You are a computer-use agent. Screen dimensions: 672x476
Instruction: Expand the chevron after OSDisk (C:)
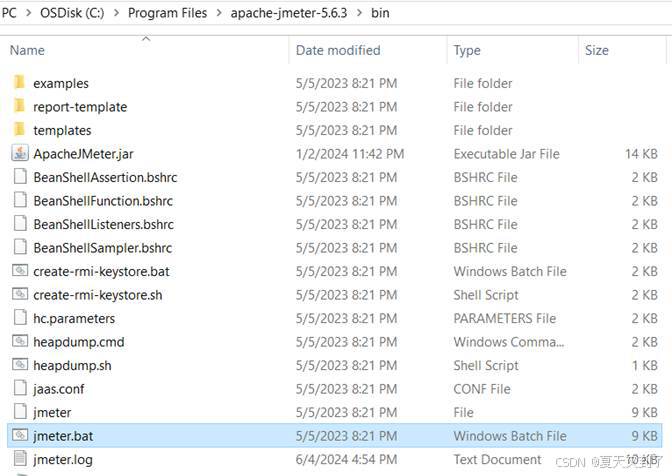click(x=116, y=13)
